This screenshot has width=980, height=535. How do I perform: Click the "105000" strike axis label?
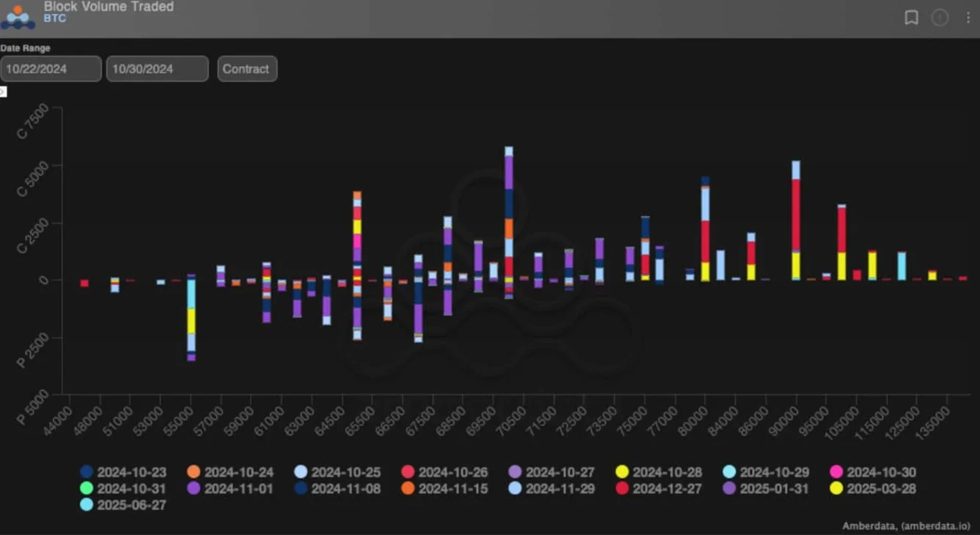tap(842, 423)
